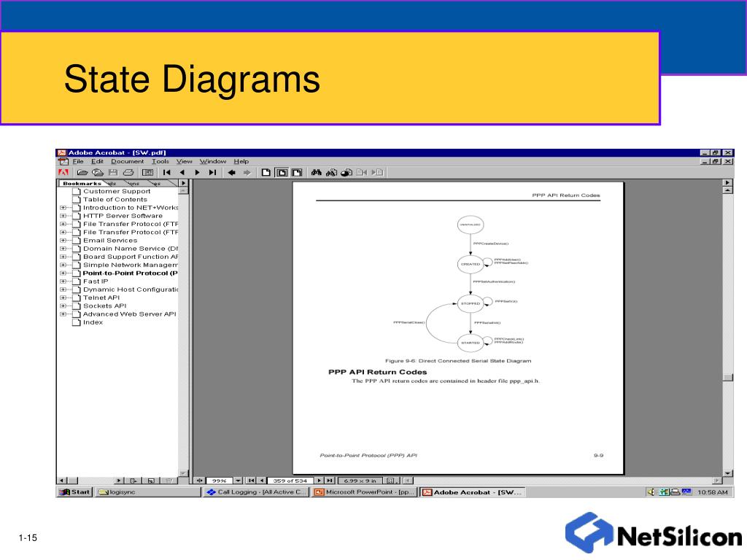Click the status bar split-pane toggle icon
The width and height of the screenshot is (747, 560).
(x=200, y=481)
